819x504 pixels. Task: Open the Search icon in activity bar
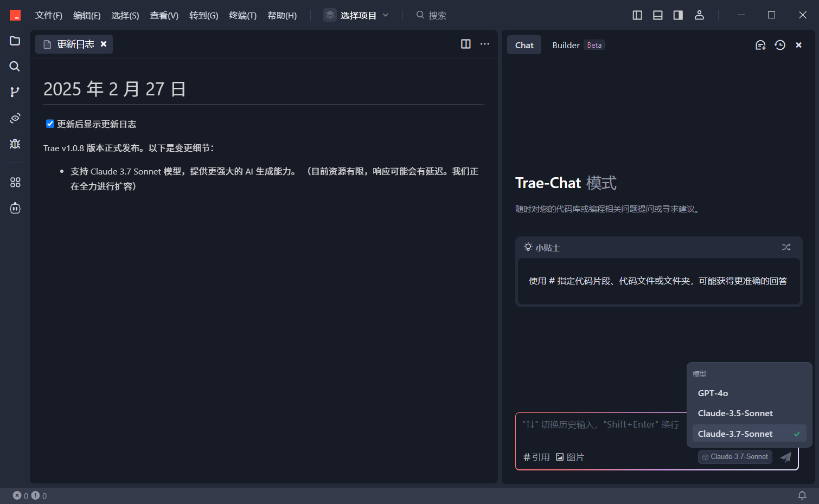coord(15,66)
